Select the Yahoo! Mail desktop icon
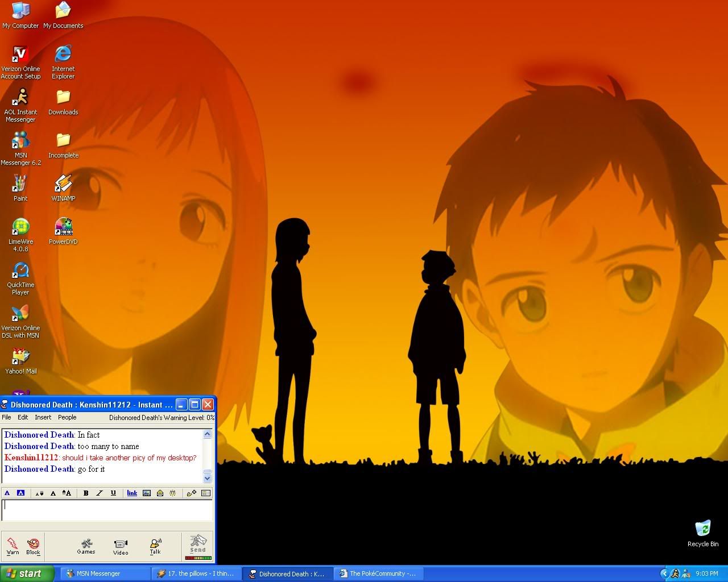Viewport: 728px width, 582px height. (x=20, y=361)
